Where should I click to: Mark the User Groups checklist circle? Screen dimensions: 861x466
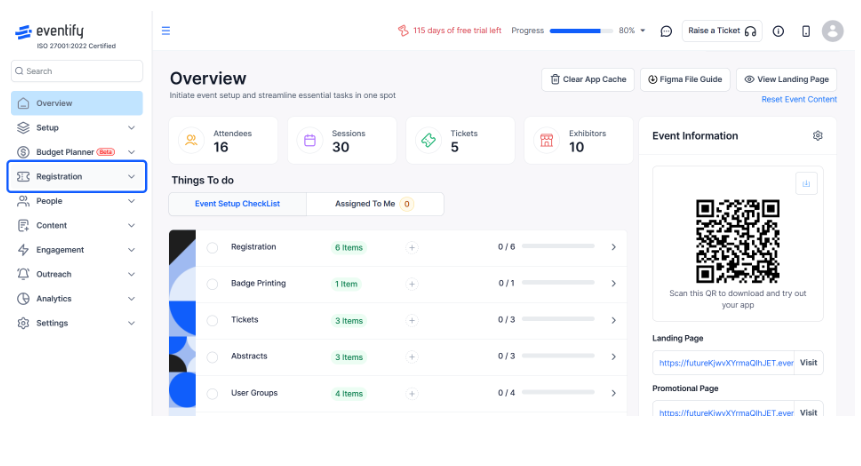[x=212, y=394]
